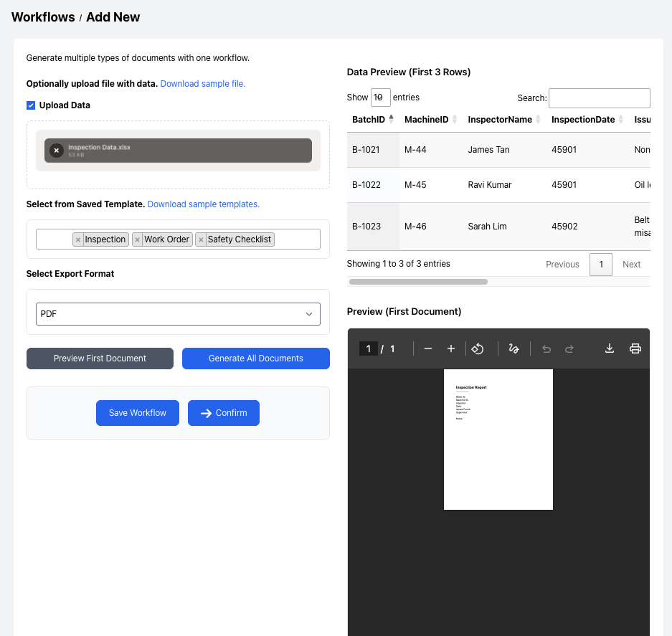Viewport: 672px width, 636px height.
Task: Remove the Inspection Data.xlsx uploaded file
Action: tap(56, 151)
